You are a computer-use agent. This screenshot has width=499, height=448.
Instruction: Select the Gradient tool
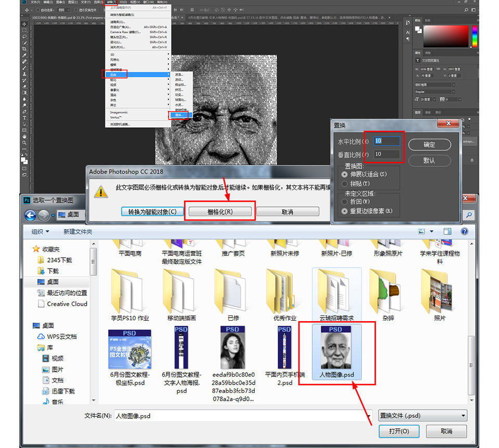tap(24, 93)
